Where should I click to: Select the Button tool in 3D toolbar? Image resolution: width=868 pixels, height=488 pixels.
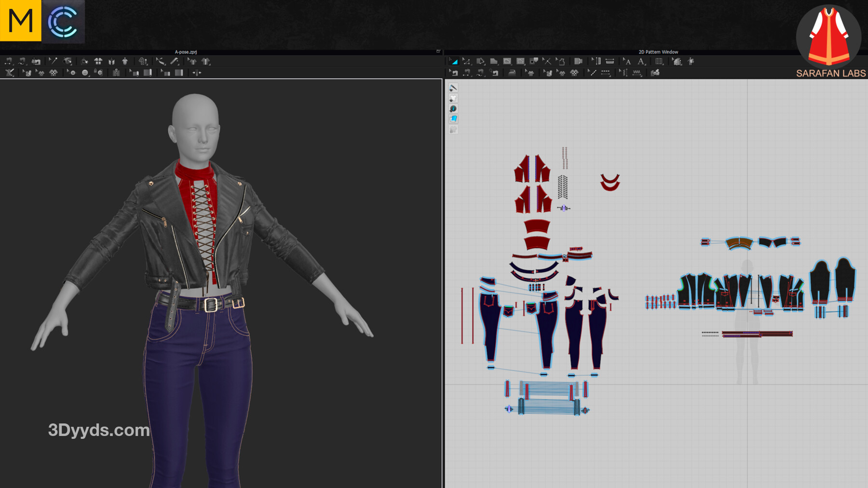(85, 73)
